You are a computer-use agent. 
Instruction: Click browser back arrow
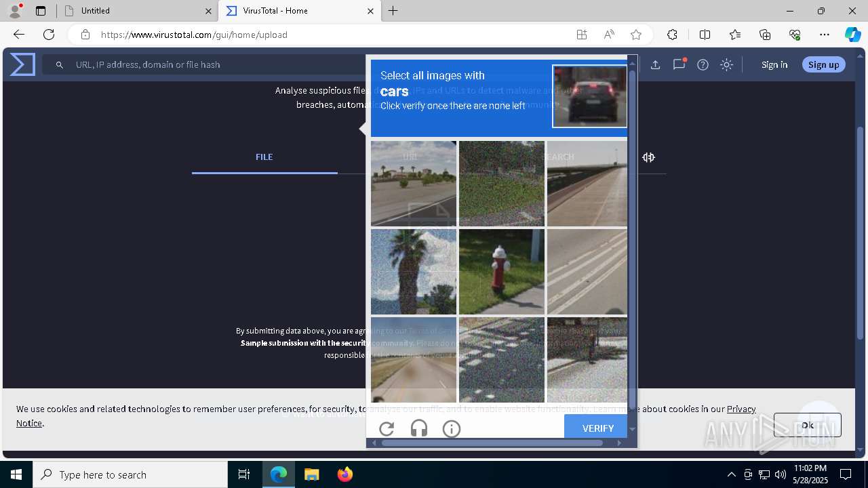pyautogui.click(x=19, y=35)
